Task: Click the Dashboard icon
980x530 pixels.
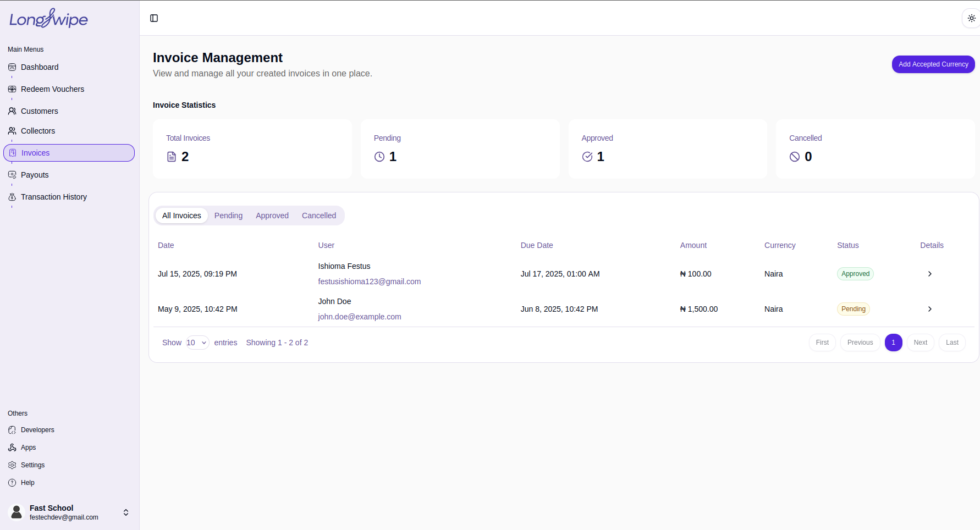Action: click(12, 67)
